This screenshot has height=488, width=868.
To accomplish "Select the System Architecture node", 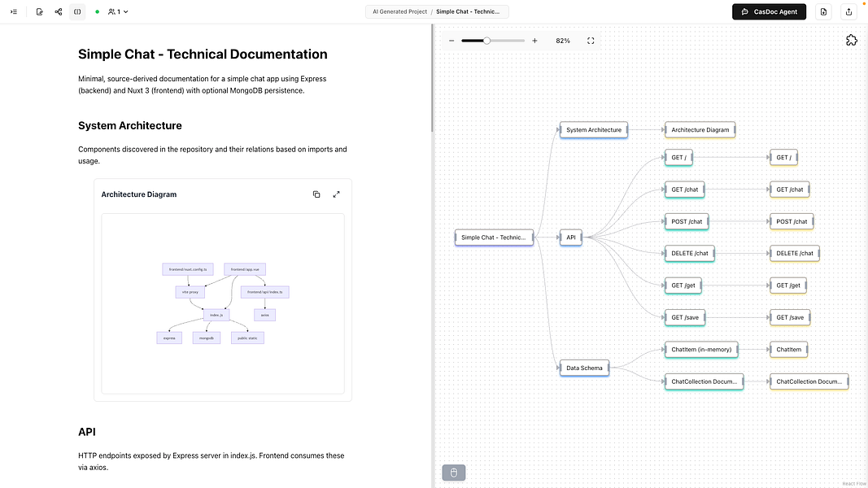I will coord(593,130).
